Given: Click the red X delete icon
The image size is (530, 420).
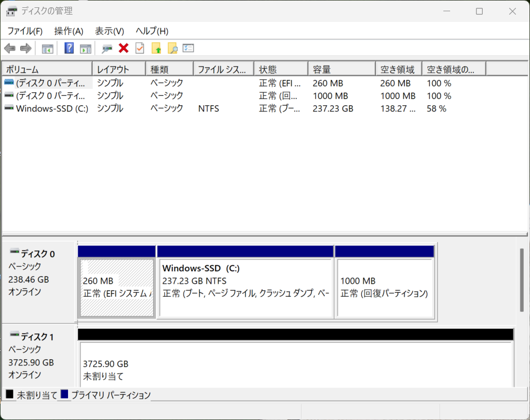Looking at the screenshot, I should coord(124,48).
